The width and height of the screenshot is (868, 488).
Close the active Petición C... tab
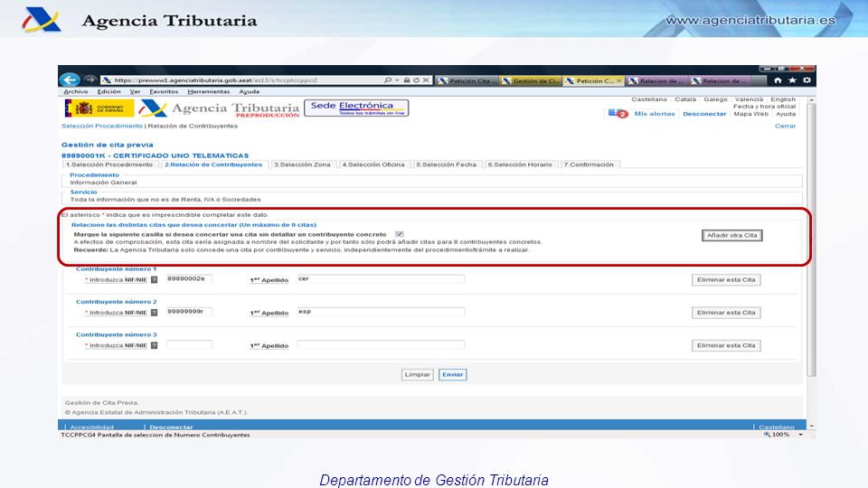tap(618, 80)
